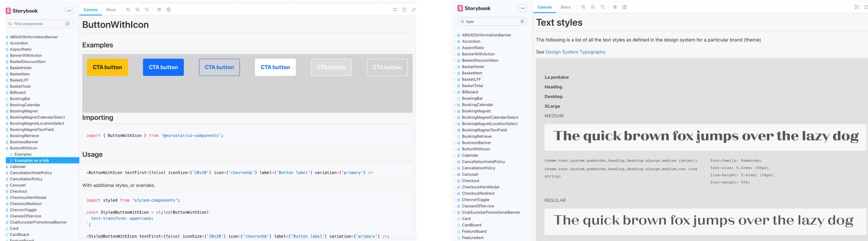Image resolution: width=868 pixels, height=241 pixels.
Task: Zoom out using left Storybook toolbar icon
Action: pos(137,10)
